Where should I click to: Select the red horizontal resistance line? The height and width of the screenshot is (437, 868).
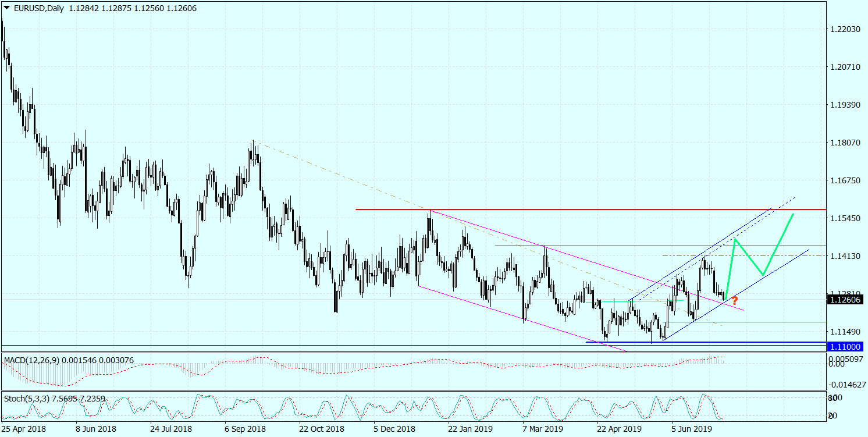590,209
